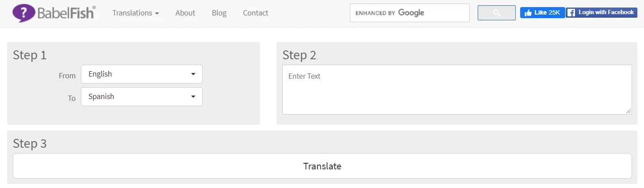
Task: Open the Blog page
Action: [219, 13]
